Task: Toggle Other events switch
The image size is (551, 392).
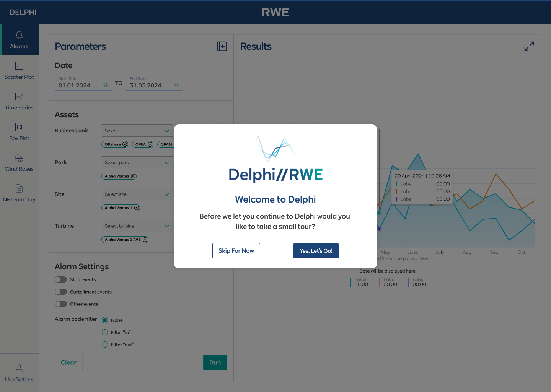Action: coord(61,304)
